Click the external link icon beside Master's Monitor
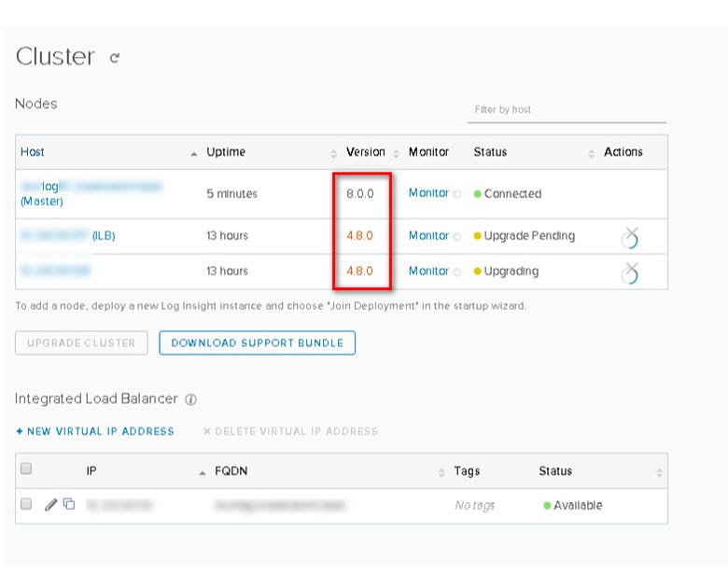 (457, 194)
